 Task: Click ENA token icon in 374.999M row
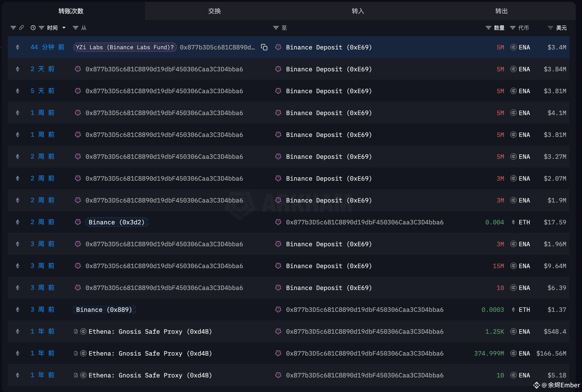tap(513, 353)
